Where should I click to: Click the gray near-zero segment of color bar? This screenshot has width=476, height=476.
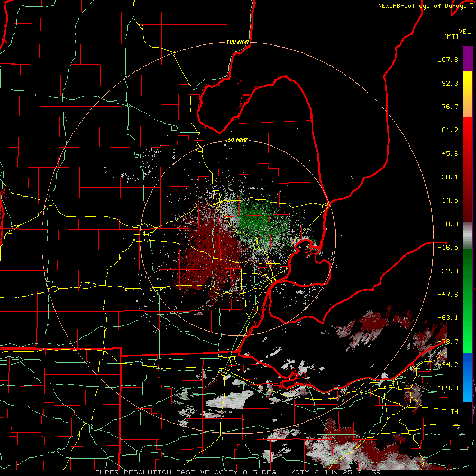pyautogui.click(x=467, y=235)
